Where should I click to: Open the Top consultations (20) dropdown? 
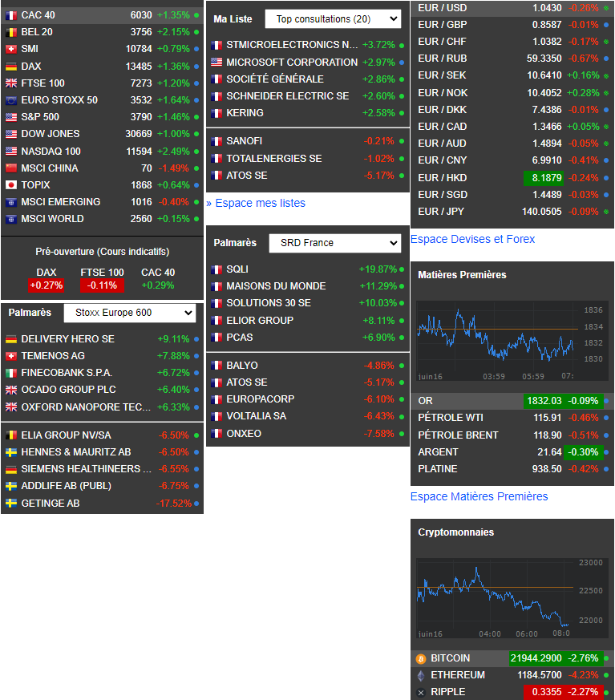(333, 19)
